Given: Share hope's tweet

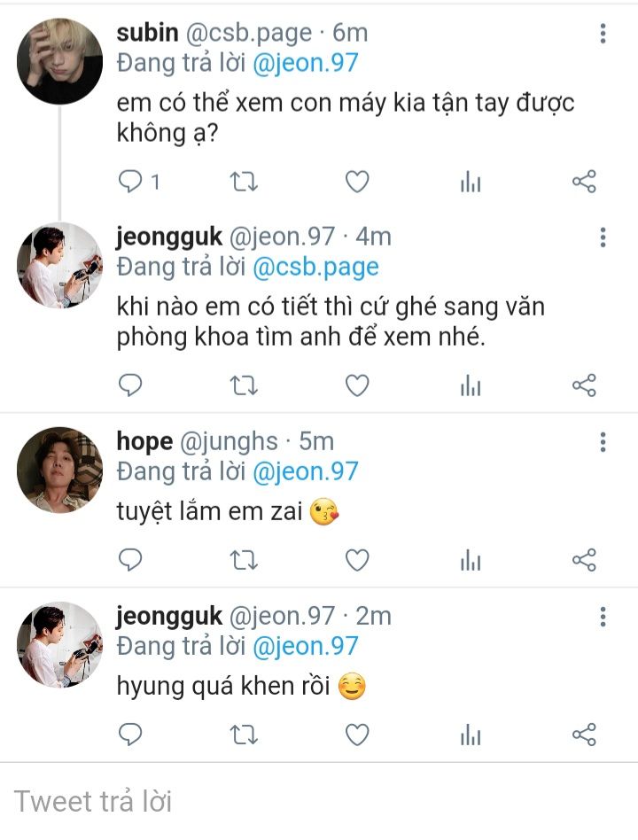Looking at the screenshot, I should pyautogui.click(x=584, y=560).
